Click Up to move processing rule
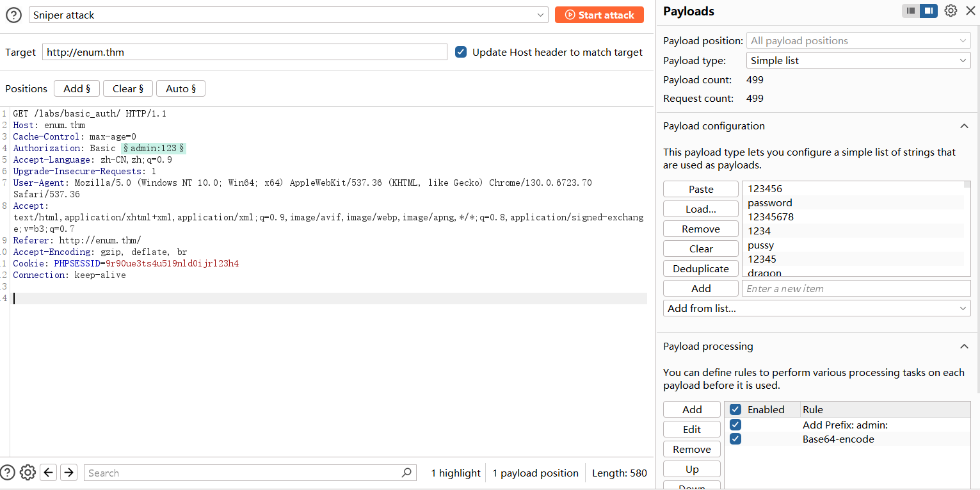 click(692, 469)
